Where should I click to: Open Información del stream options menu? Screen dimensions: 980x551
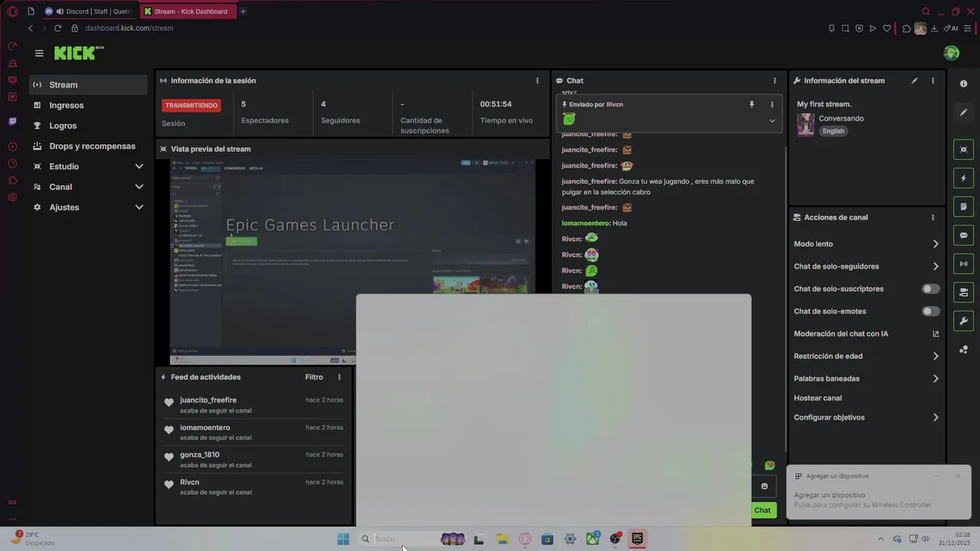[933, 80]
